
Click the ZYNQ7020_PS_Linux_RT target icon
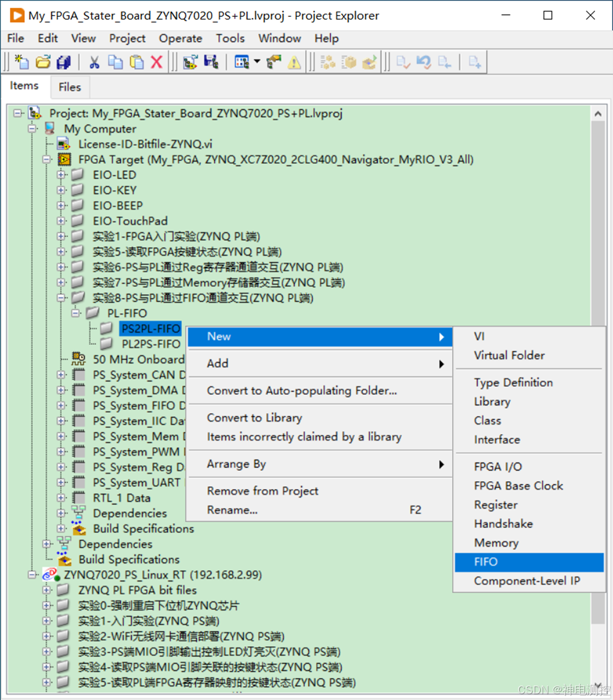51,574
